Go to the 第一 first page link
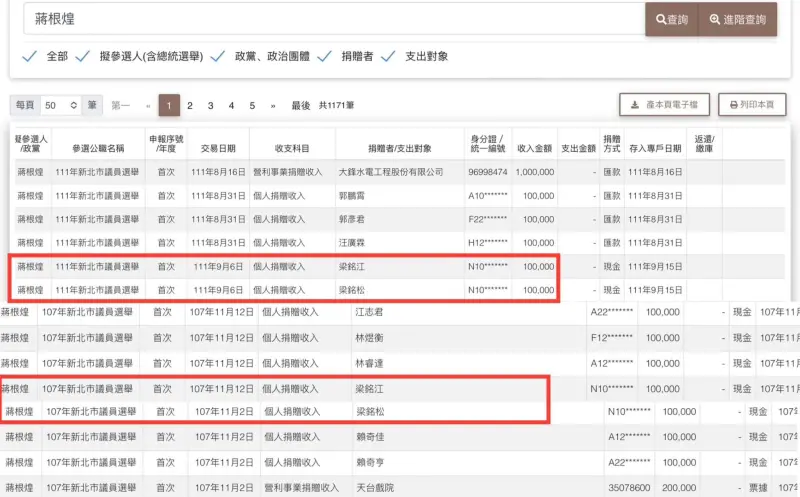 [x=120, y=106]
